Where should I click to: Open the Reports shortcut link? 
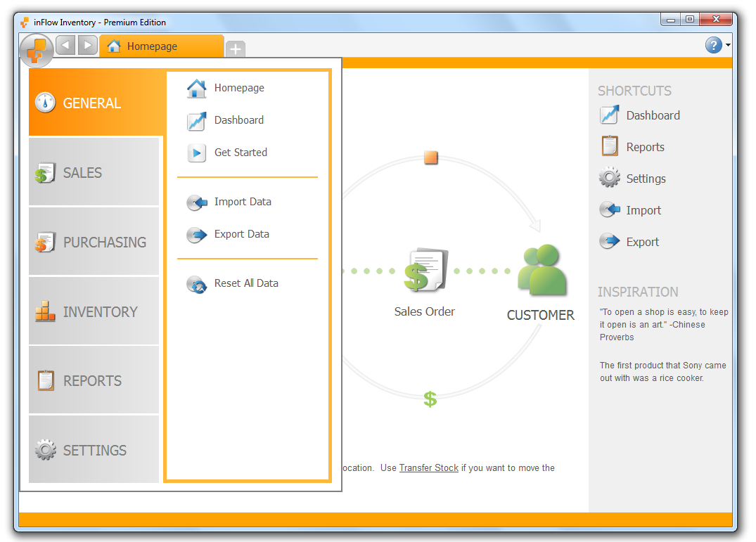click(645, 148)
